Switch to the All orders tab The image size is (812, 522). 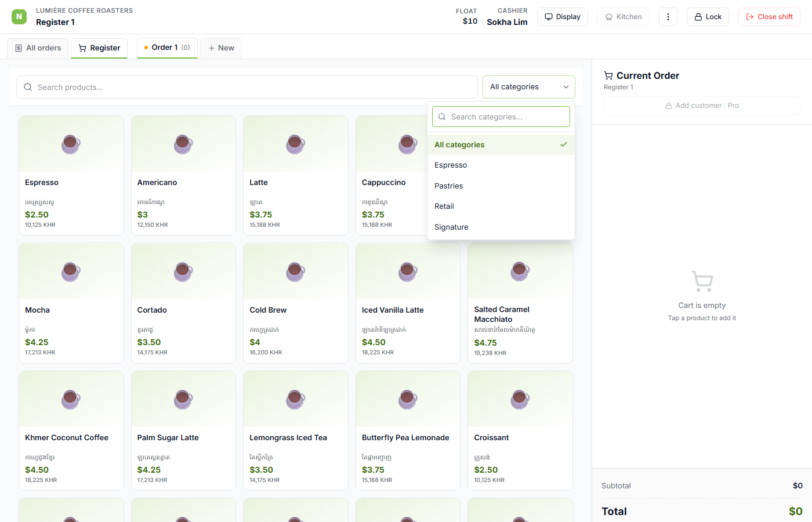[38, 48]
